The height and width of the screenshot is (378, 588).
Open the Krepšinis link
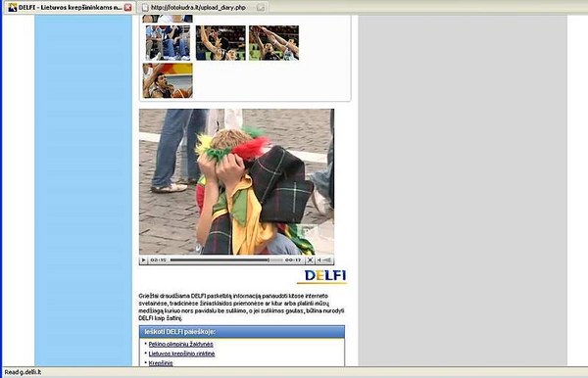[x=161, y=362]
